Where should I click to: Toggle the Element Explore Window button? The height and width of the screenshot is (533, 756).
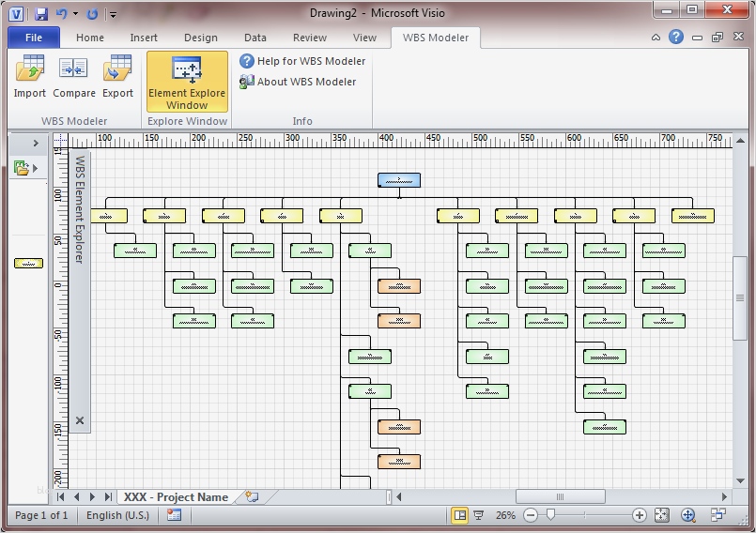(x=187, y=82)
